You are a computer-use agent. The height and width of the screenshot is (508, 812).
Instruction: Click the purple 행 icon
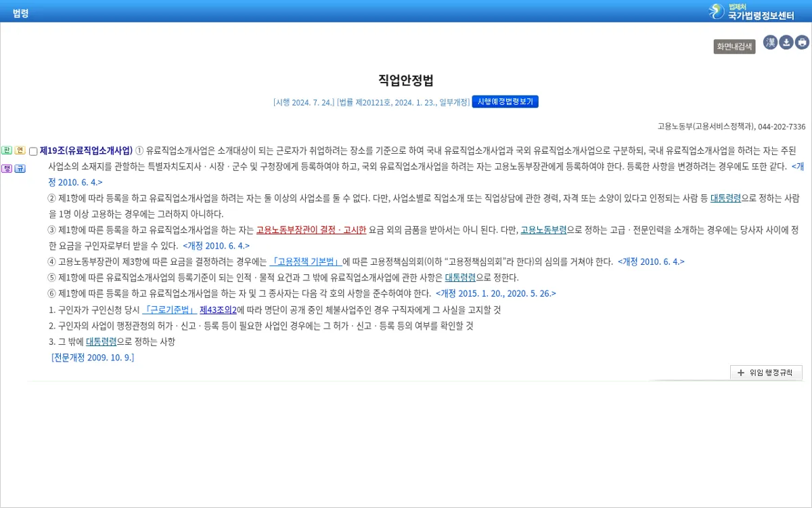click(7, 168)
